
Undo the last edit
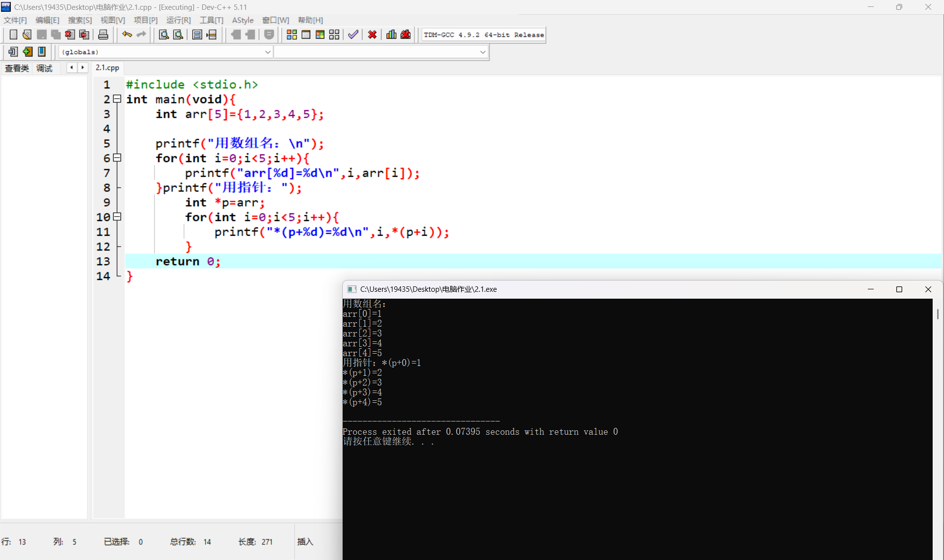(x=127, y=34)
